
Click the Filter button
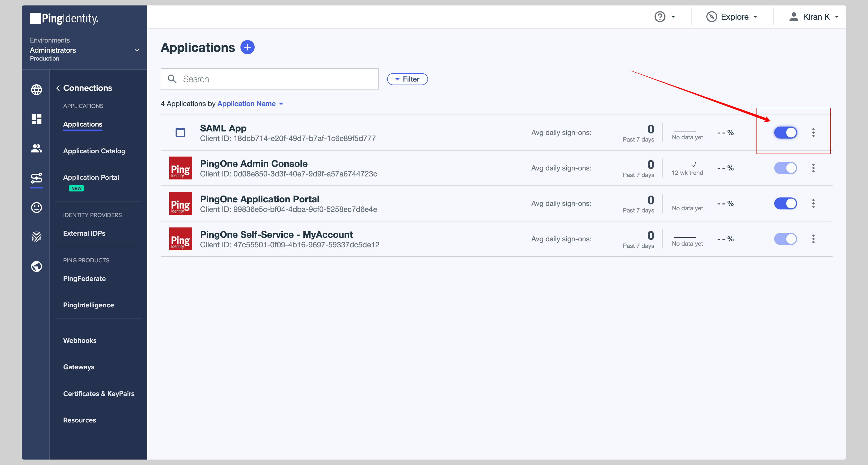point(407,79)
